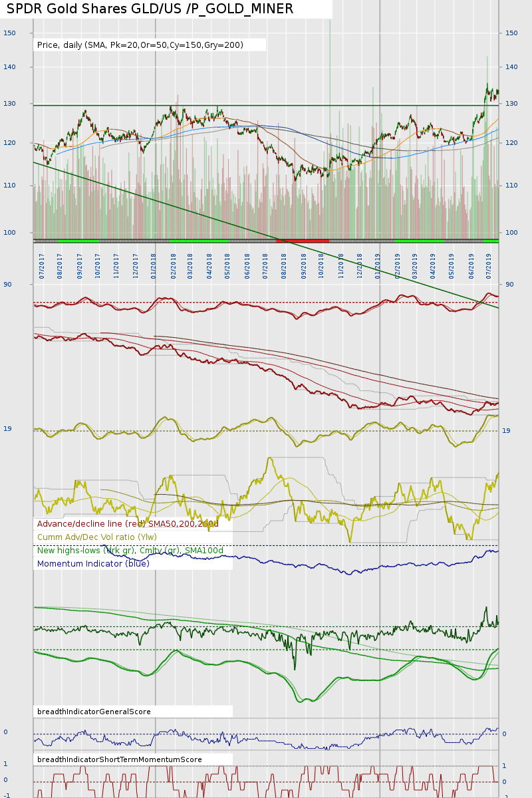Click the 19 label on the right axis
Image resolution: width=532 pixels, height=798 pixels.
pyautogui.click(x=506, y=431)
